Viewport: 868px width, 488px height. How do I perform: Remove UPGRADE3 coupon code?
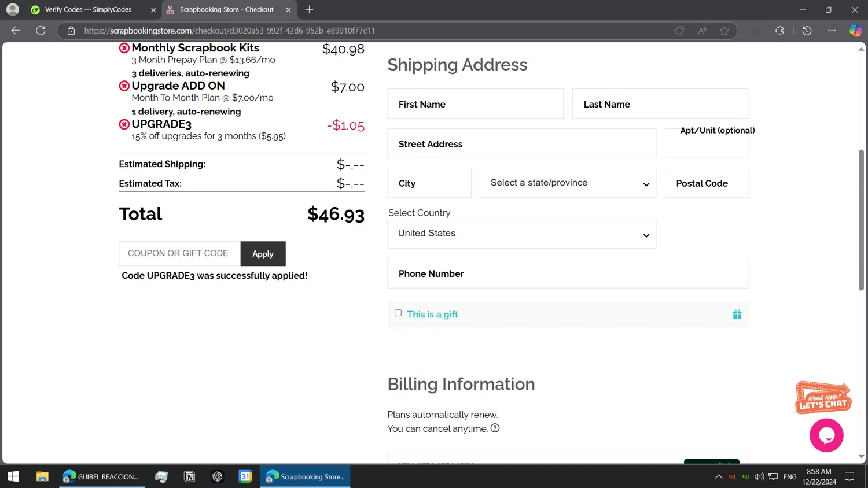[x=124, y=124]
